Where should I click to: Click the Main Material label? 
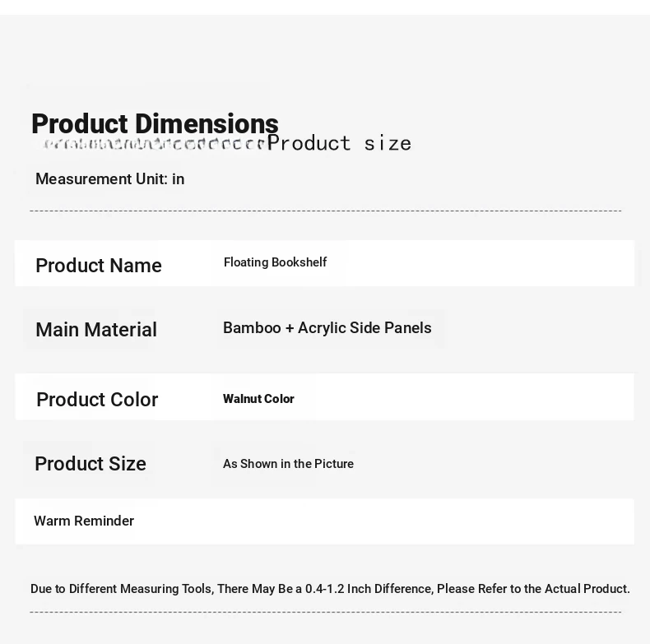click(96, 330)
